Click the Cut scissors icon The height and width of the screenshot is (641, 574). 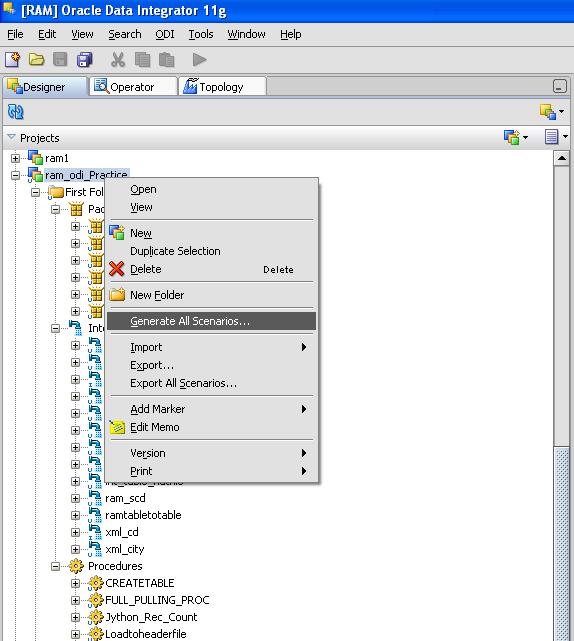pyautogui.click(x=118, y=60)
